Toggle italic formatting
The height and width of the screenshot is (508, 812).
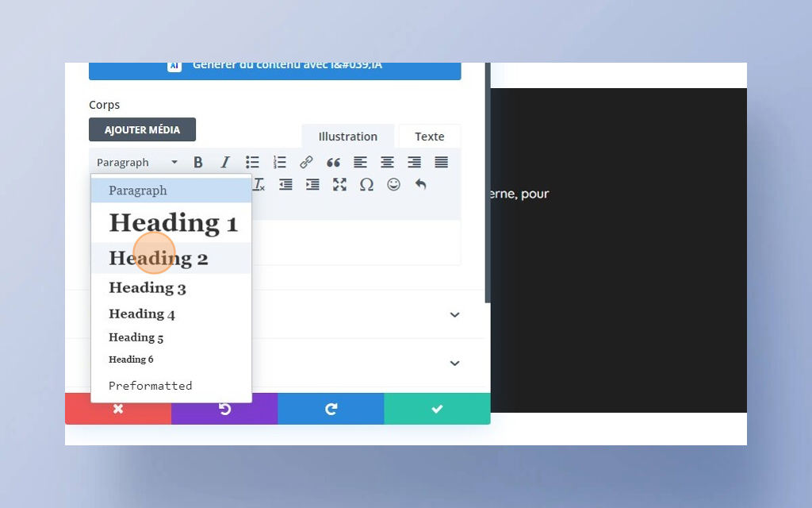pos(225,162)
